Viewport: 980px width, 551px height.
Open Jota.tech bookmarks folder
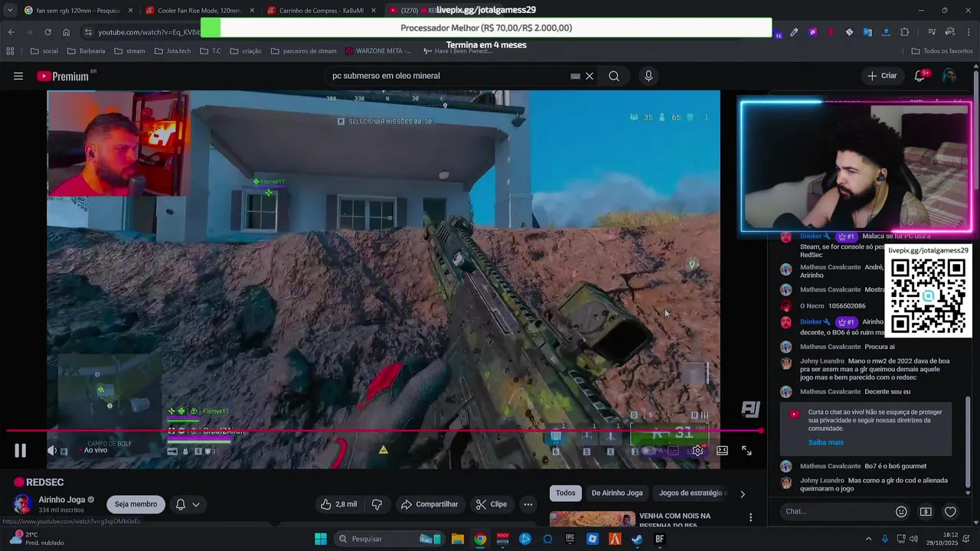pyautogui.click(x=173, y=51)
